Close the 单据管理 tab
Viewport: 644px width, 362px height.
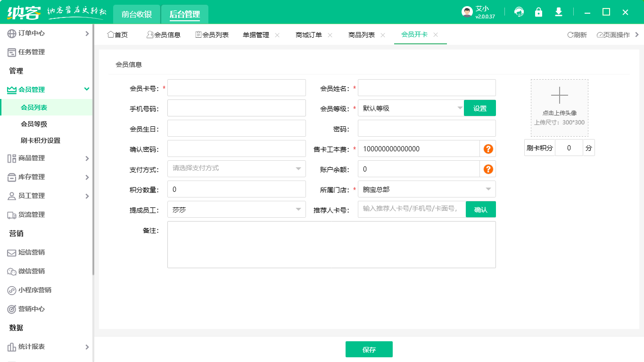[277, 35]
